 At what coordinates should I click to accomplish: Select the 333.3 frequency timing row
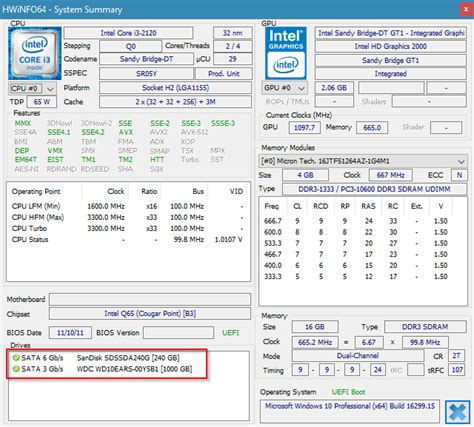(x=362, y=277)
